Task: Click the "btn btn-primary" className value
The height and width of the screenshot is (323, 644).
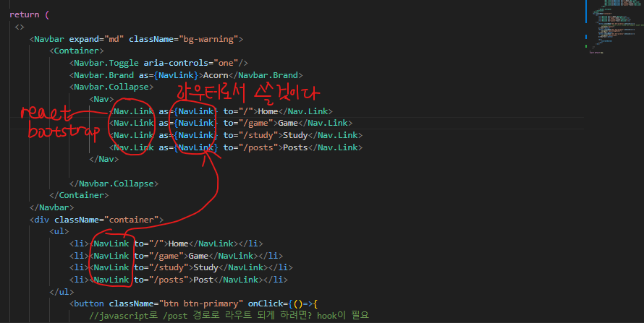Action: pyautogui.click(x=201, y=303)
